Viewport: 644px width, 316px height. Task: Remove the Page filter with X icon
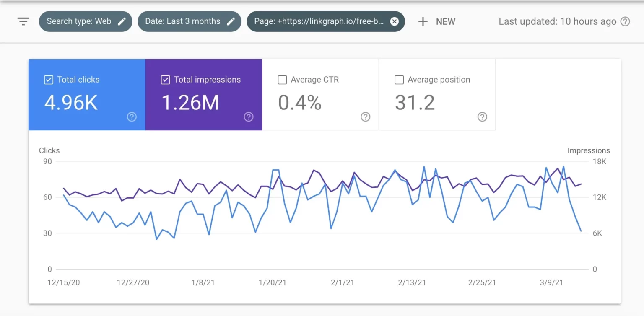click(394, 21)
